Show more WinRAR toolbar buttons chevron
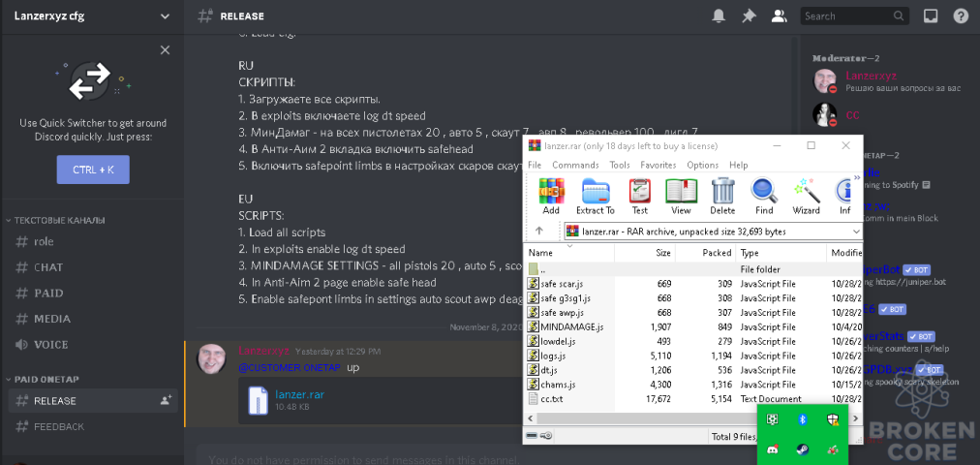This screenshot has width=980, height=465. pyautogui.click(x=857, y=179)
